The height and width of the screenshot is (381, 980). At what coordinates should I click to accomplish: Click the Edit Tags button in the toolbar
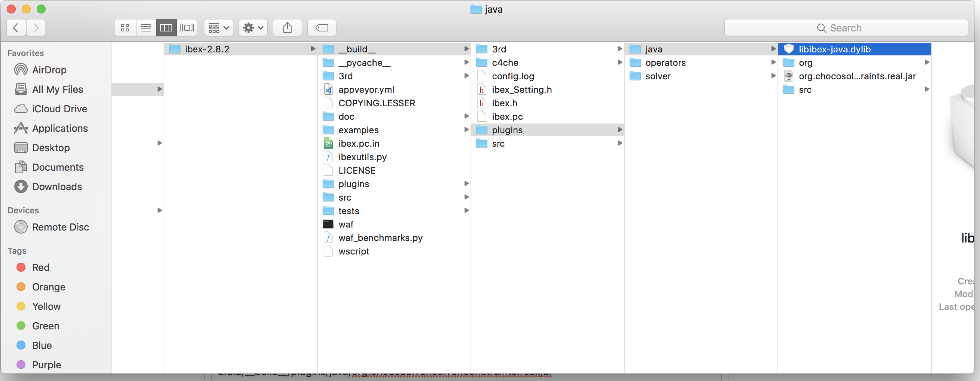click(322, 27)
